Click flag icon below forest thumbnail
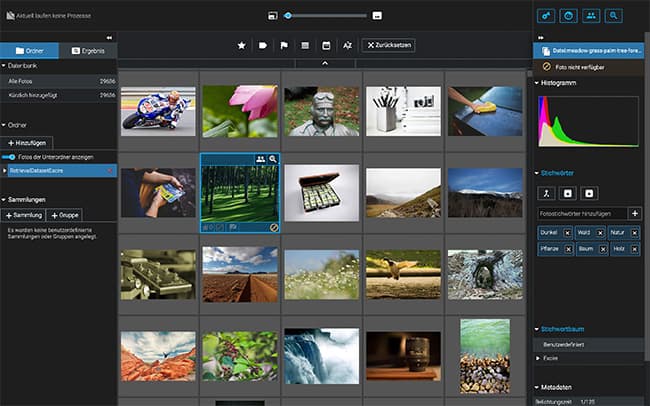The image size is (650, 406). click(x=233, y=227)
